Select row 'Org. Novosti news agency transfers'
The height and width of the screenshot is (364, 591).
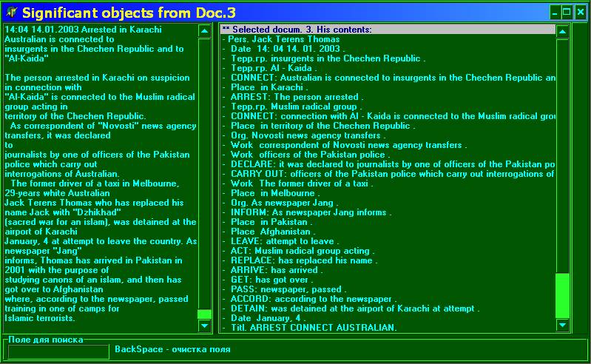[x=388, y=135]
